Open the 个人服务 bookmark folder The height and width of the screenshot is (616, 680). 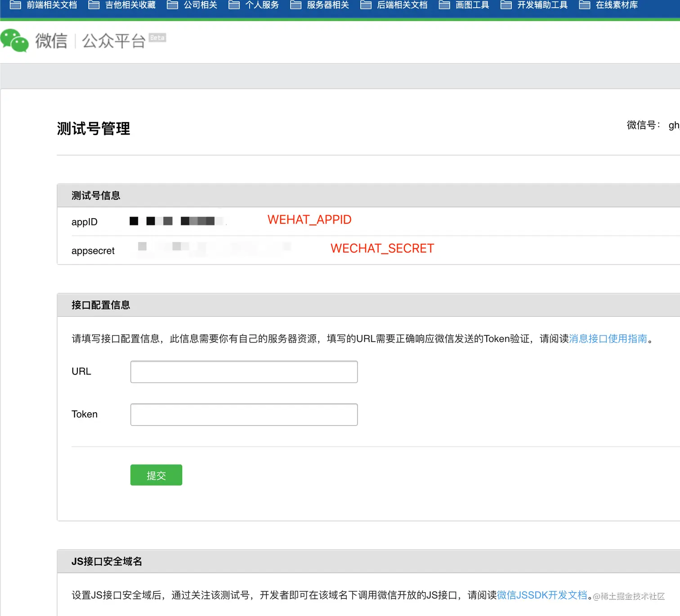254,5
